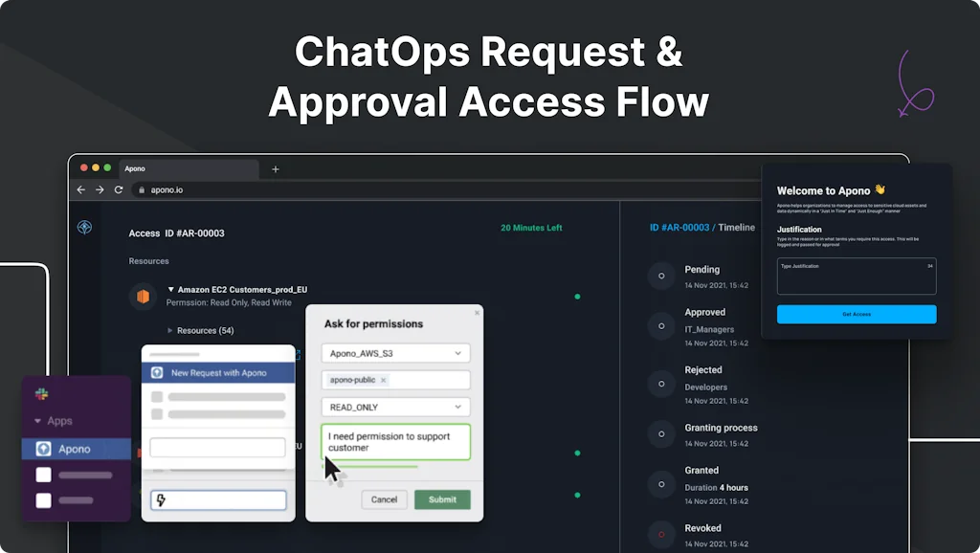
Task: Click the orange Amazon EC2 resource icon
Action: point(144,296)
